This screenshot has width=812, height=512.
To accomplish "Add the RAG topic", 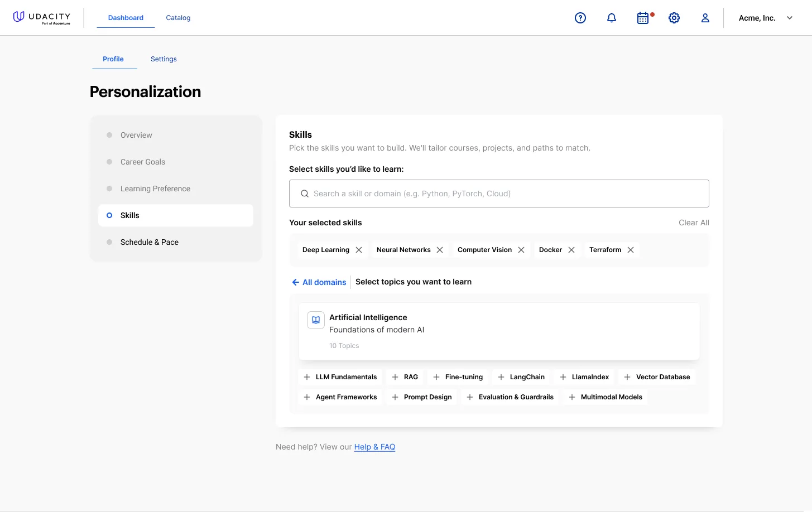I will pyautogui.click(x=405, y=377).
